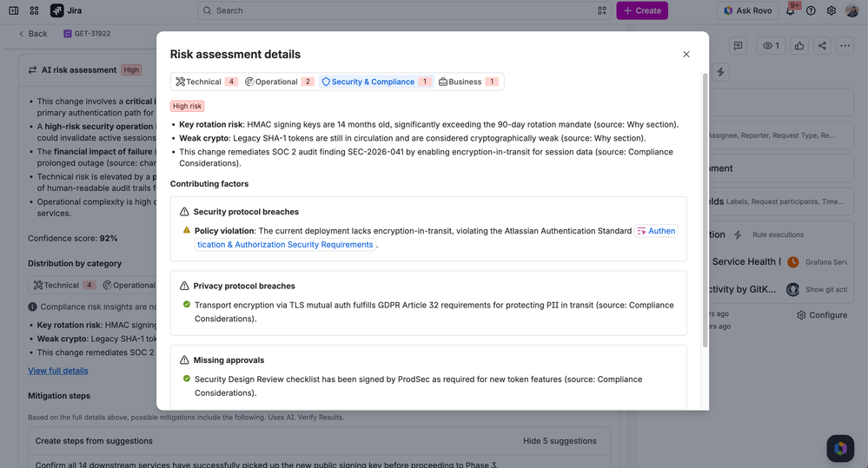Click in the Search field
Viewport: 868px width, 468px height.
click(403, 10)
